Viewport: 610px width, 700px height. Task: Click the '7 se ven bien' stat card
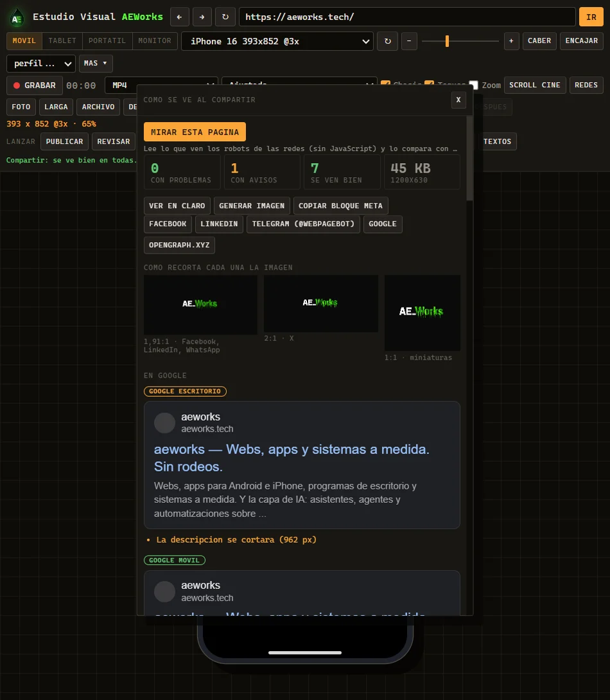coord(342,172)
